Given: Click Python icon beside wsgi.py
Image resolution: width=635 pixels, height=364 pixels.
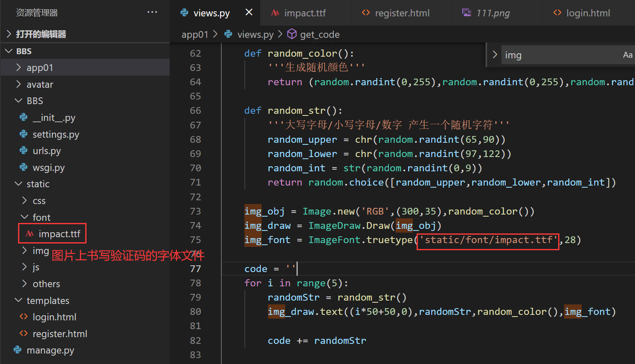Looking at the screenshot, I should click(x=24, y=167).
